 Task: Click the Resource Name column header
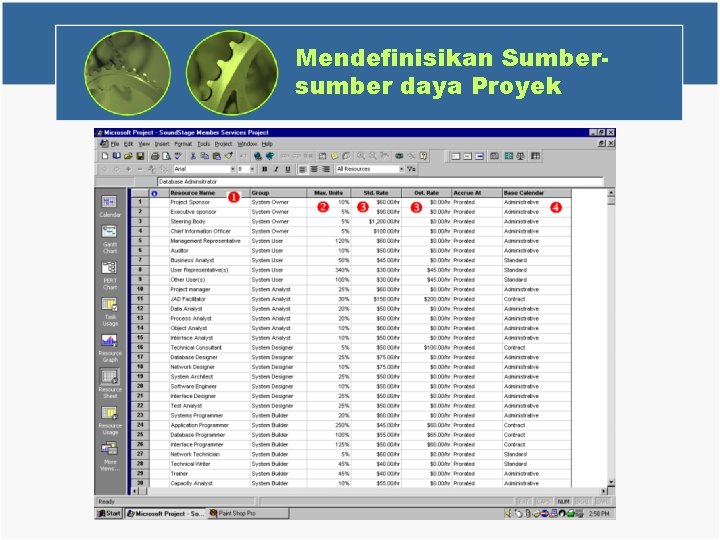[x=209, y=193]
